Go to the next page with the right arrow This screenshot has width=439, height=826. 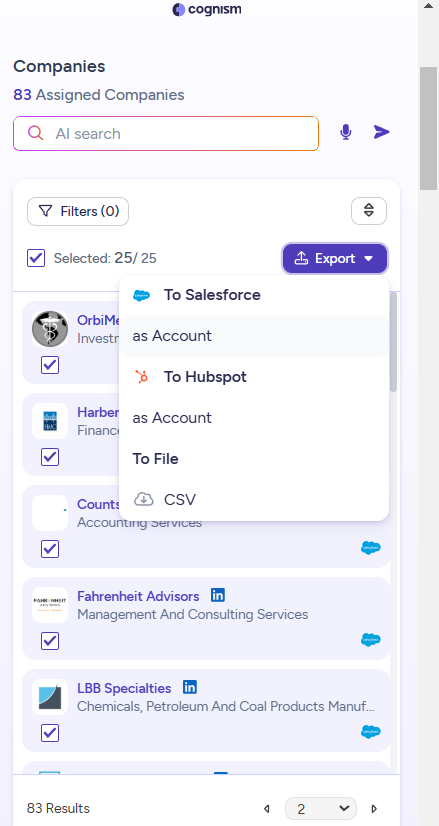click(x=374, y=809)
